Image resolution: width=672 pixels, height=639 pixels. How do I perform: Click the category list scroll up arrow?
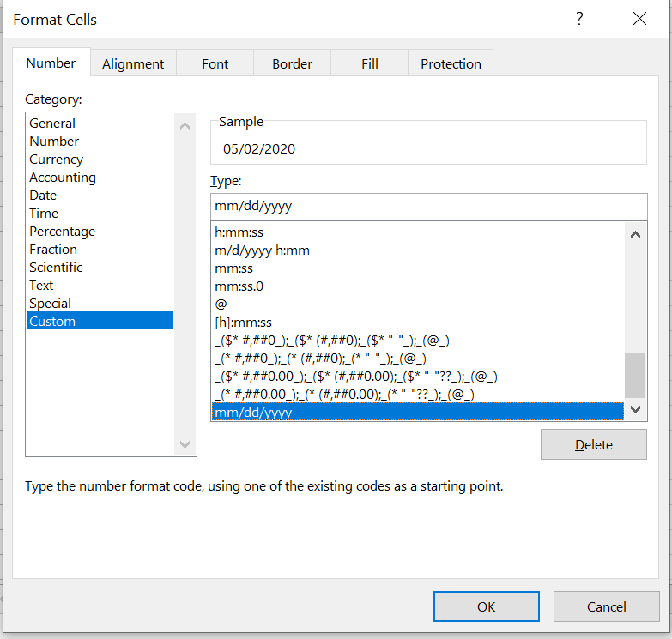point(185,126)
